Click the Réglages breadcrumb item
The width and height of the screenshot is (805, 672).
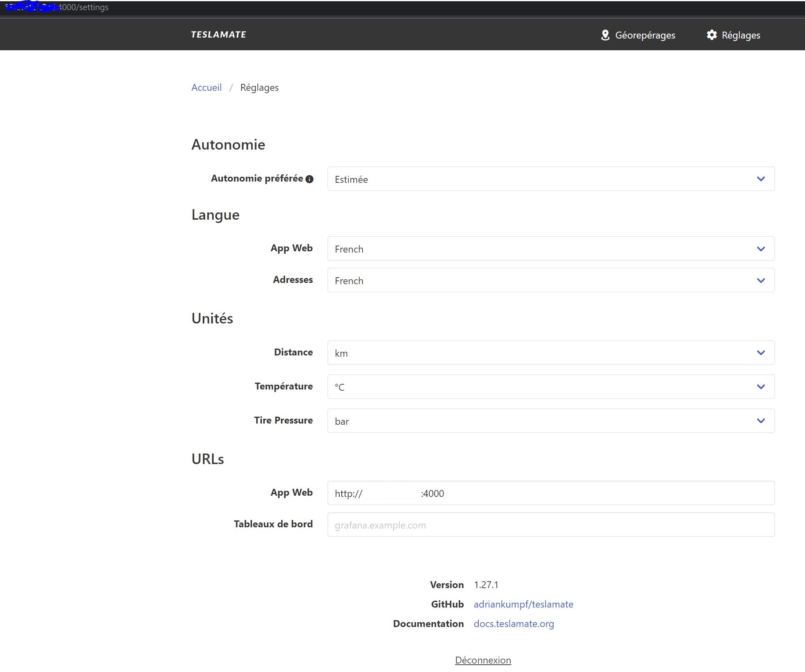point(259,88)
